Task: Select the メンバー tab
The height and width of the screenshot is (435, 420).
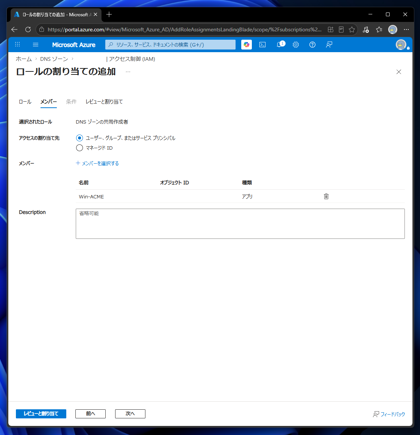Action: 49,102
